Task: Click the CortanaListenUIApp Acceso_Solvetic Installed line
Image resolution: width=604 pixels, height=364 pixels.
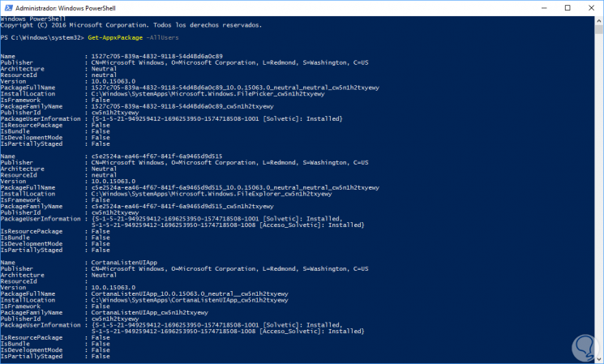Action: (x=228, y=332)
